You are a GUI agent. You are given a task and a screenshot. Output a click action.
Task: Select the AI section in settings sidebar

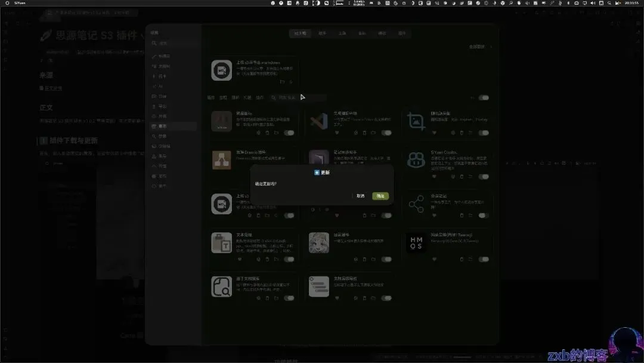pyautogui.click(x=174, y=87)
